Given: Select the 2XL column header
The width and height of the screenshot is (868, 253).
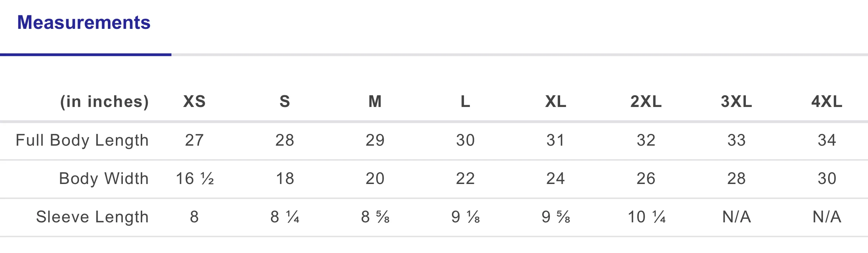Looking at the screenshot, I should coord(646,101).
